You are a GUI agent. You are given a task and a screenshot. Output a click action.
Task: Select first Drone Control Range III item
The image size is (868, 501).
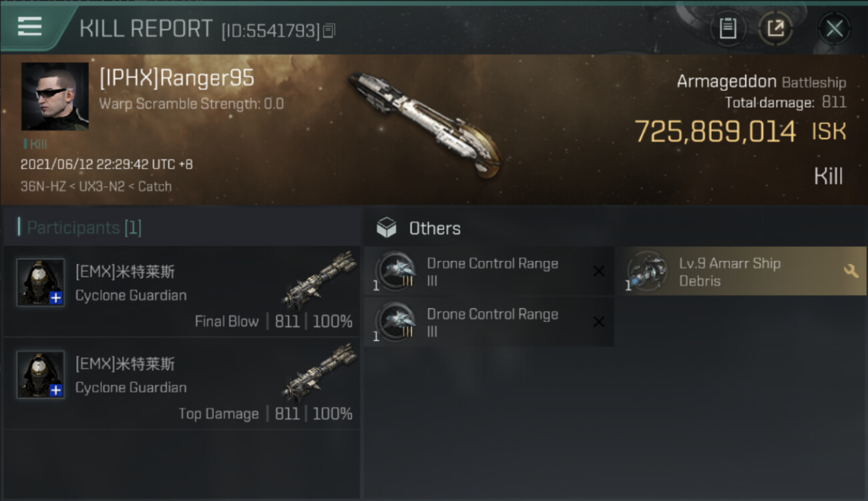488,272
